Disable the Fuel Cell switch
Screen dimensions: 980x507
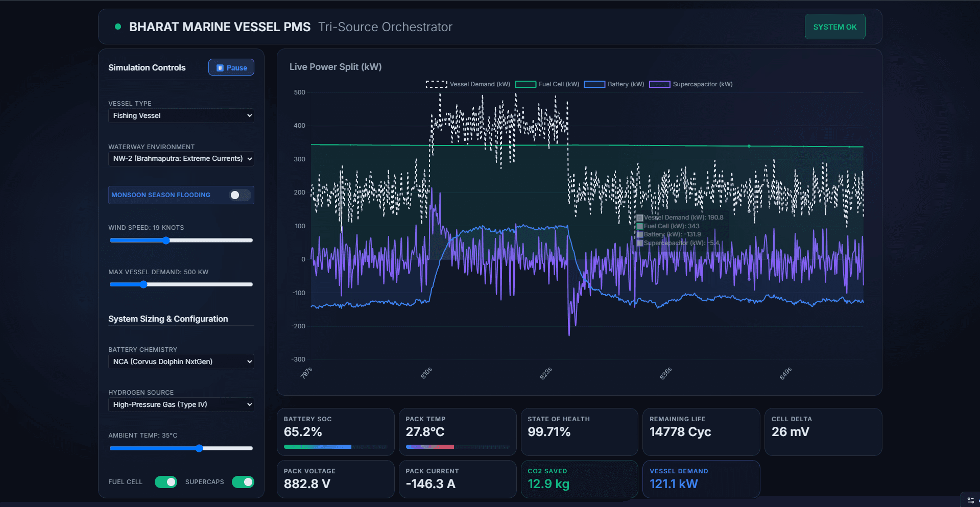(x=166, y=482)
